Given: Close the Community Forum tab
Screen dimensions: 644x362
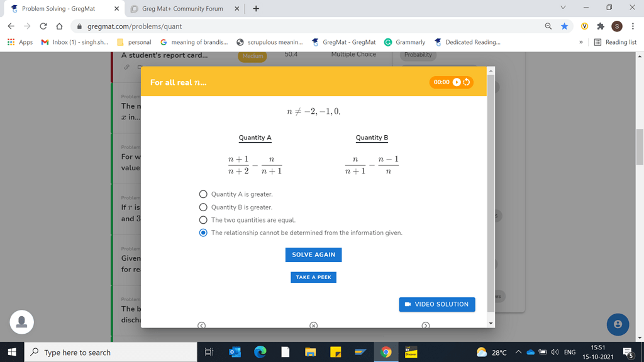Looking at the screenshot, I should click(237, 9).
